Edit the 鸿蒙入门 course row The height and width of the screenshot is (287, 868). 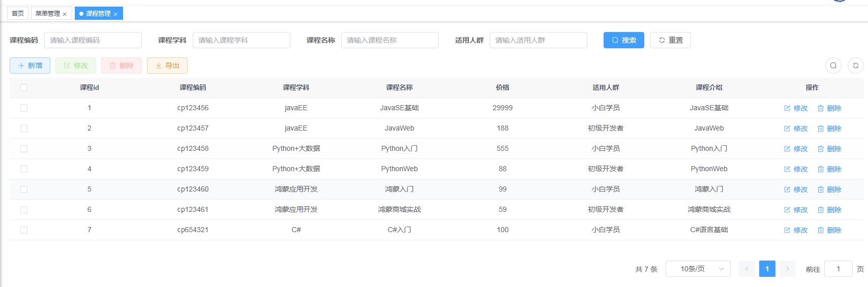(x=796, y=189)
